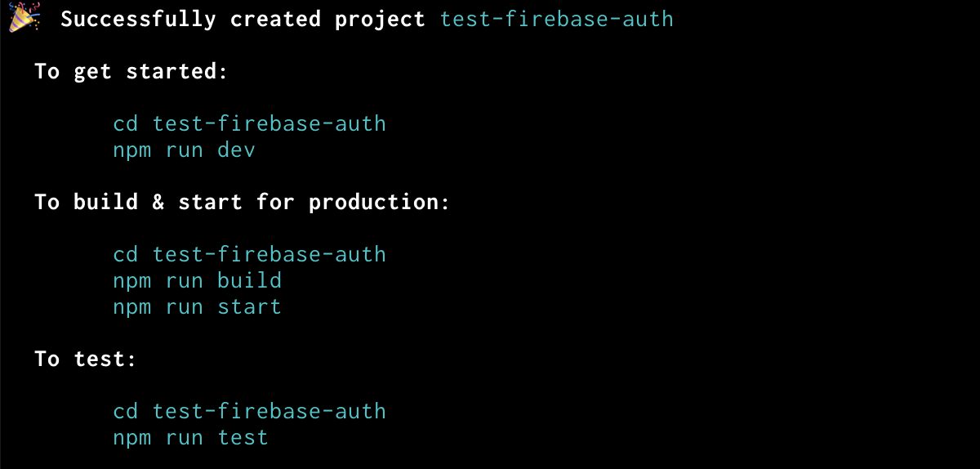980x469 pixels.
Task: Select cd command under "To test" heading
Action: coord(249,411)
